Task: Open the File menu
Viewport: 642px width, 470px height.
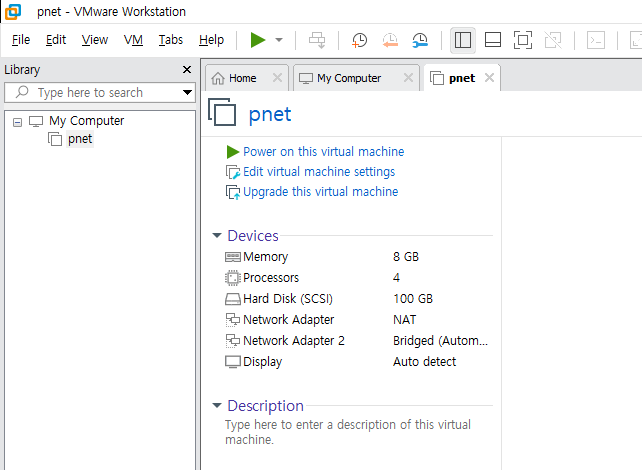Action: click(x=21, y=40)
